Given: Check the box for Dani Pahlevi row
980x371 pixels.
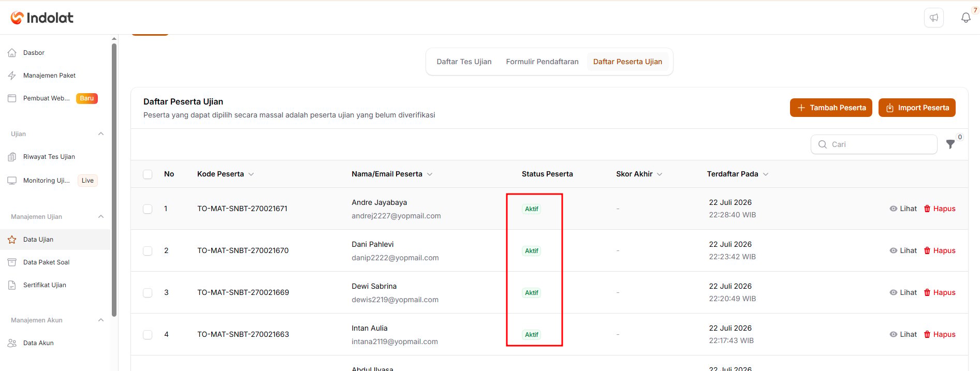Looking at the screenshot, I should click(x=148, y=251).
